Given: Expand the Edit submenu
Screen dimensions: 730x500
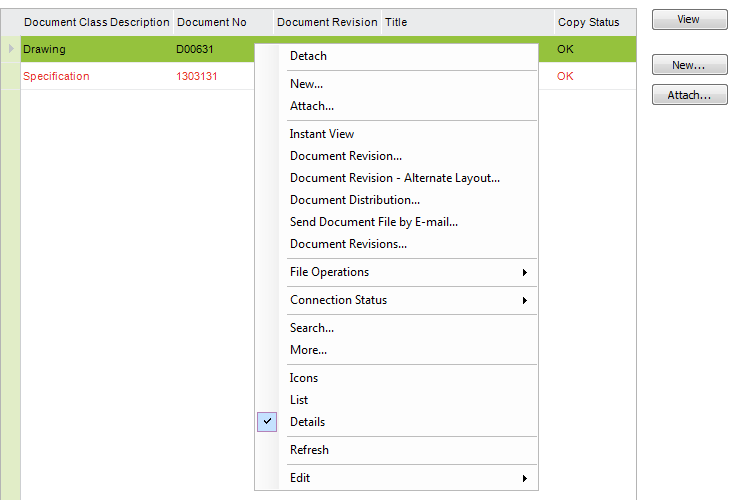Looking at the screenshot, I should [x=300, y=478].
